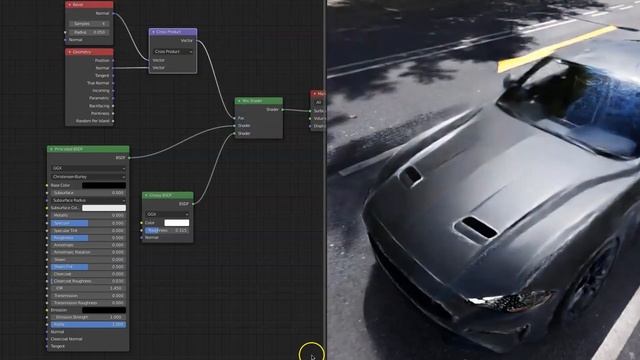Click the Clearcoat slider field

click(88, 274)
